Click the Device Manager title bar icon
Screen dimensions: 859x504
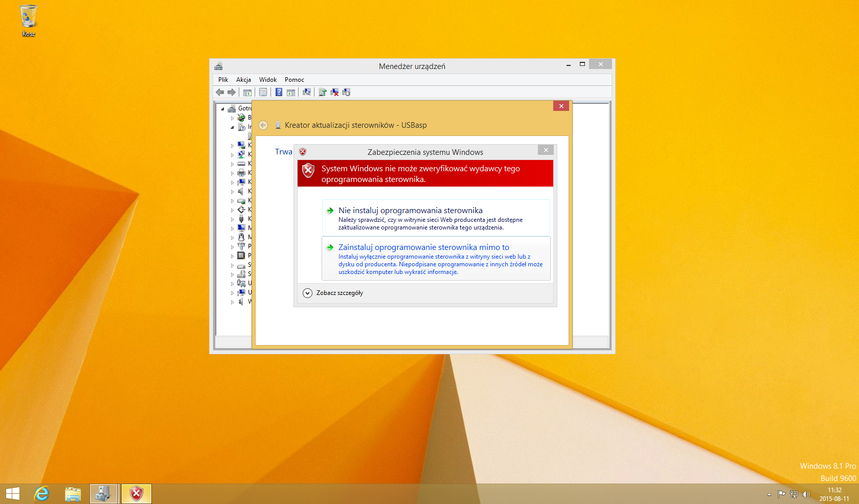(219, 66)
